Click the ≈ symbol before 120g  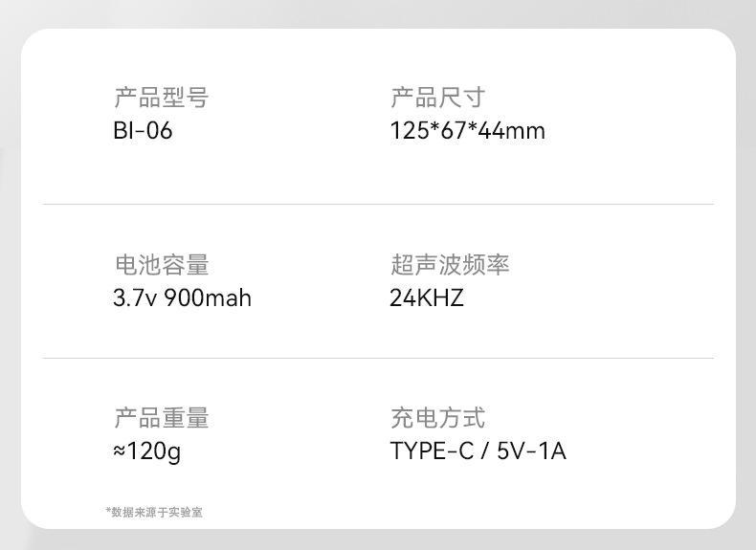coord(120,451)
